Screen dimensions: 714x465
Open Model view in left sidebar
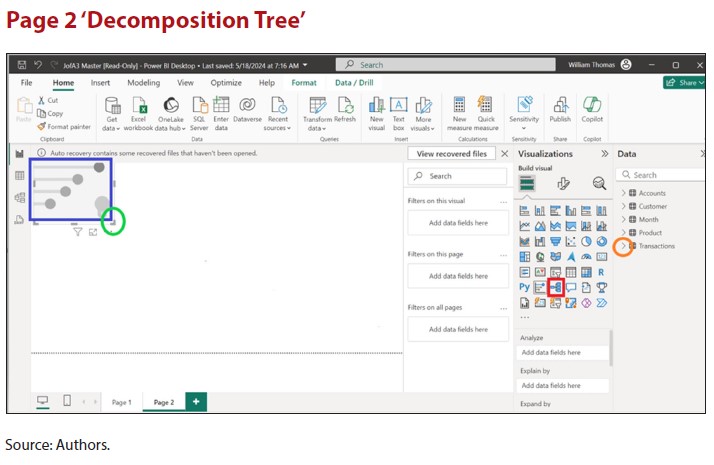[x=19, y=197]
